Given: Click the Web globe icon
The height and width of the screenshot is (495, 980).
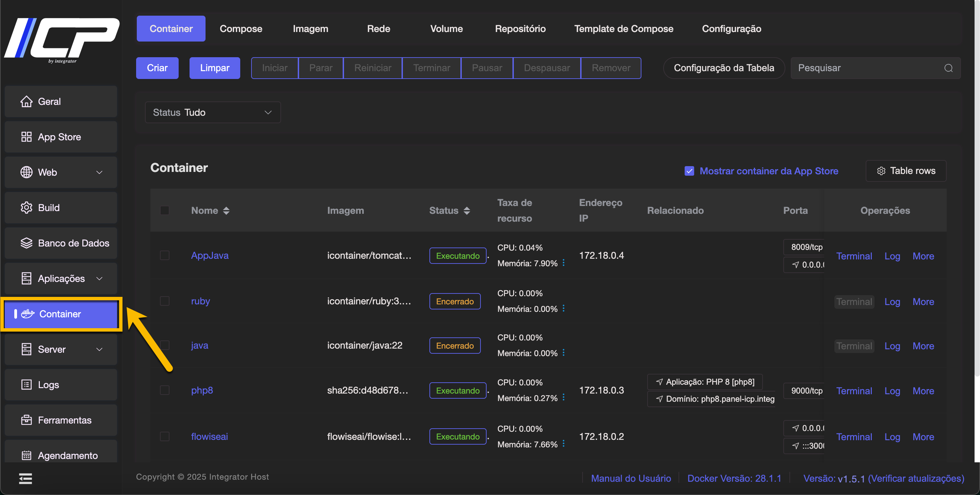Looking at the screenshot, I should (26, 172).
